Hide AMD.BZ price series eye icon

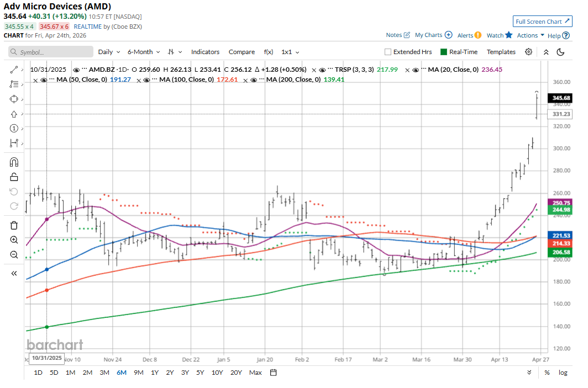tap(76, 70)
